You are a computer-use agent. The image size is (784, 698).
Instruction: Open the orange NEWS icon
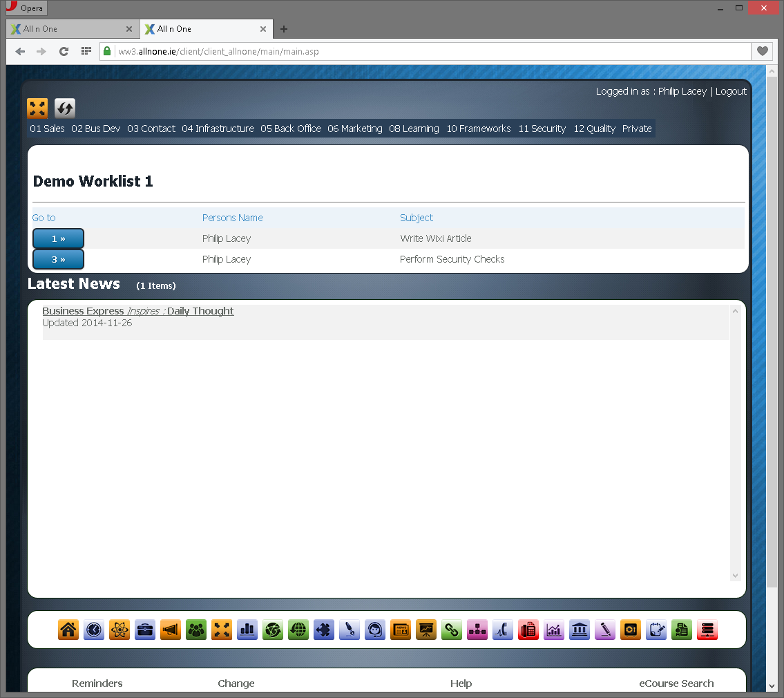coord(400,630)
